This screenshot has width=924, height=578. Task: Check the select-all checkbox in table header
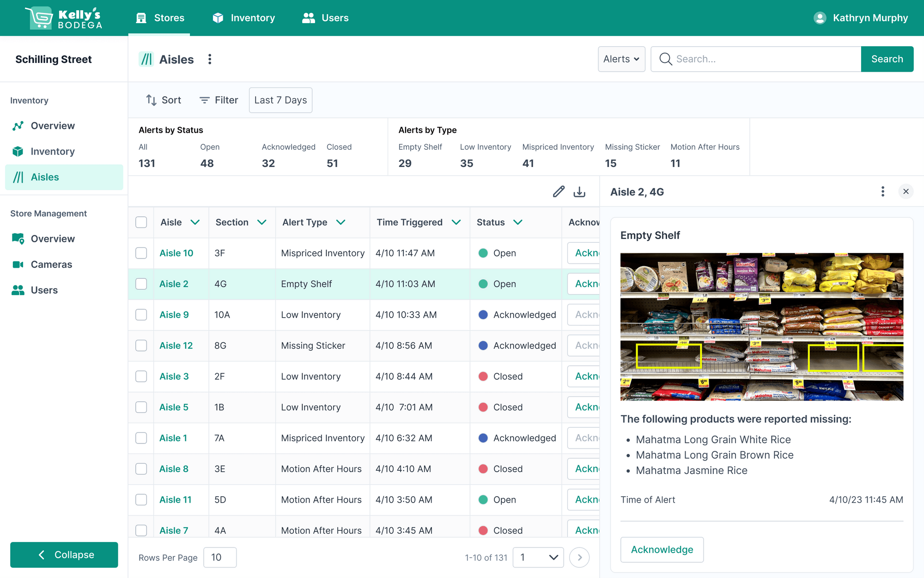pyautogui.click(x=141, y=222)
